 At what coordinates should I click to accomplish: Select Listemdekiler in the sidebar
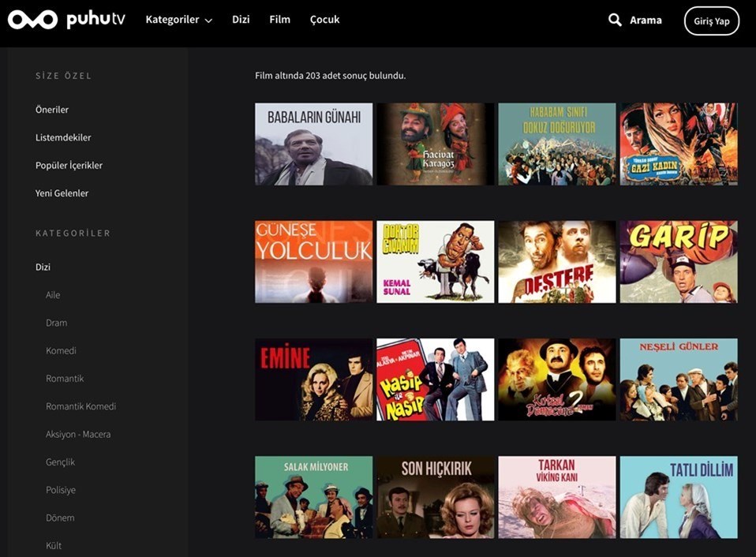coord(63,137)
